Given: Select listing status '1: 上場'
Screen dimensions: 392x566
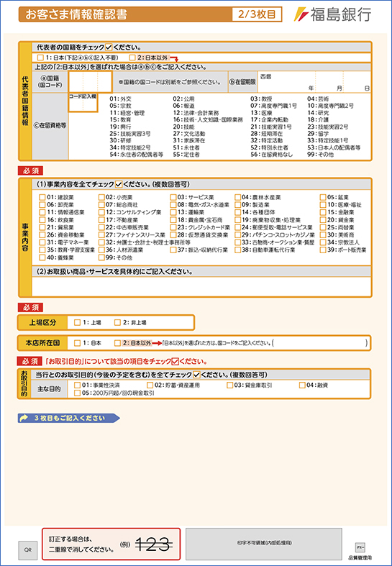Looking at the screenshot, I should [x=77, y=323].
